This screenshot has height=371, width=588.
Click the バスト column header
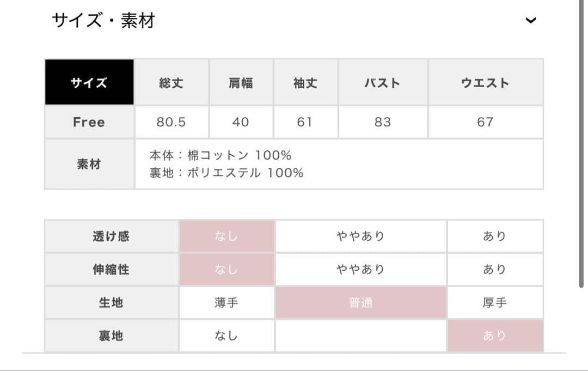click(x=382, y=83)
